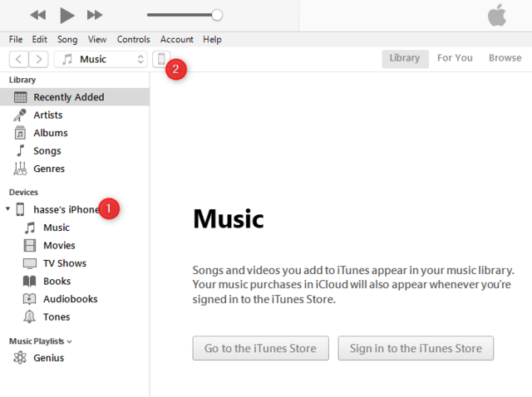Open the View menu
The width and height of the screenshot is (532, 397).
[x=97, y=39]
